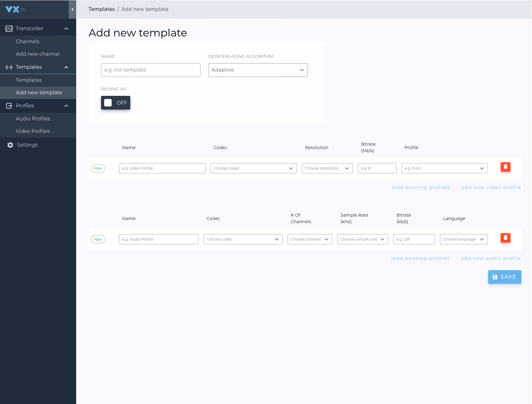
Task: Click the Templates breadcrumb link
Action: pos(102,9)
